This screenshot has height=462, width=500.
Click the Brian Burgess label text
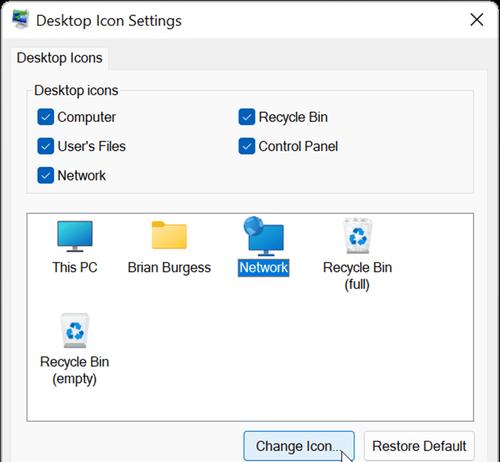point(169,268)
